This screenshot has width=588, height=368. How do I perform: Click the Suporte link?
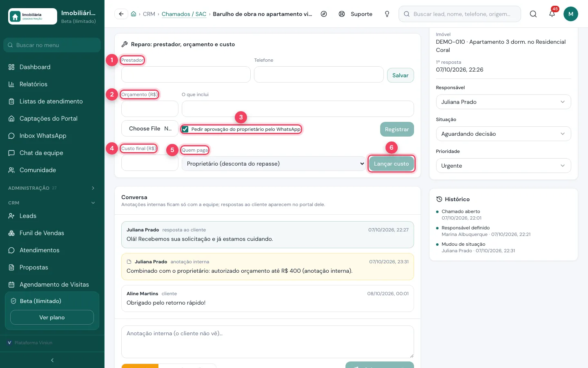click(356, 14)
